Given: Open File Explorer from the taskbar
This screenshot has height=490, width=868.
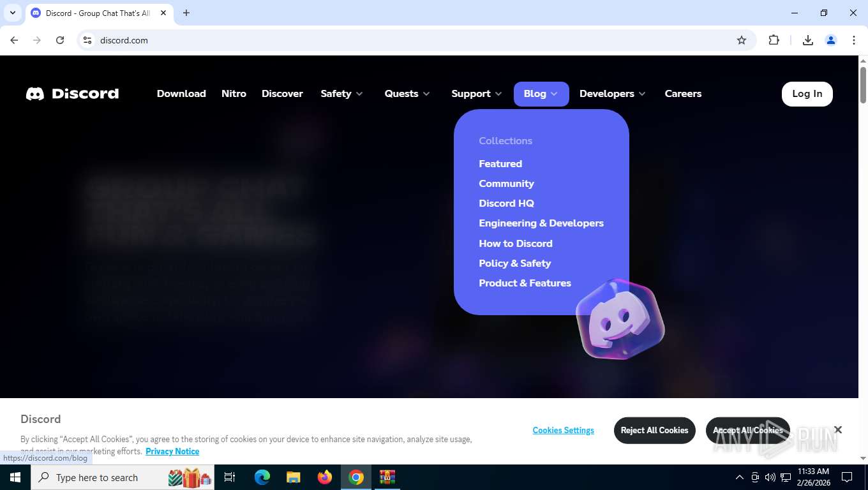Looking at the screenshot, I should click(x=294, y=477).
